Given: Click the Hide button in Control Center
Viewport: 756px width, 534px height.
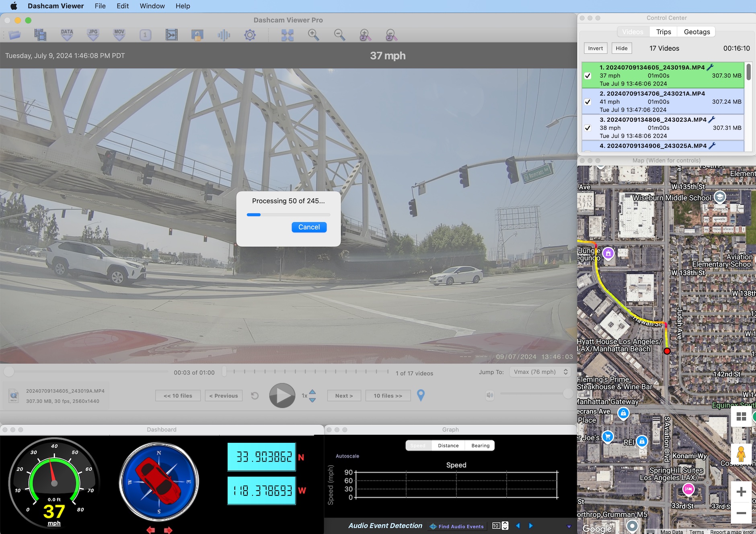Looking at the screenshot, I should [622, 48].
